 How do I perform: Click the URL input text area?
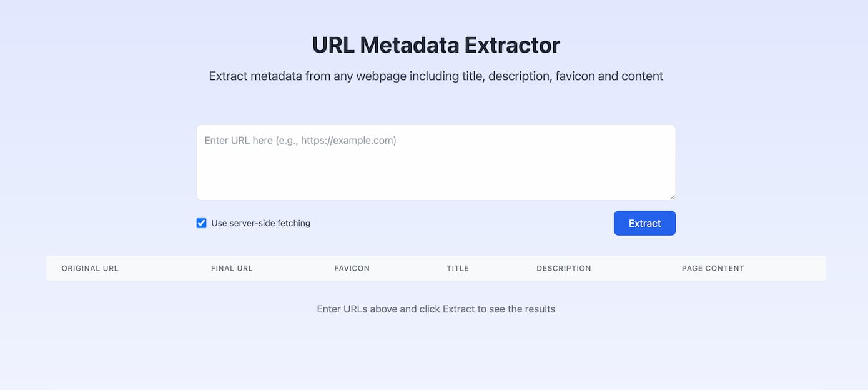point(435,162)
